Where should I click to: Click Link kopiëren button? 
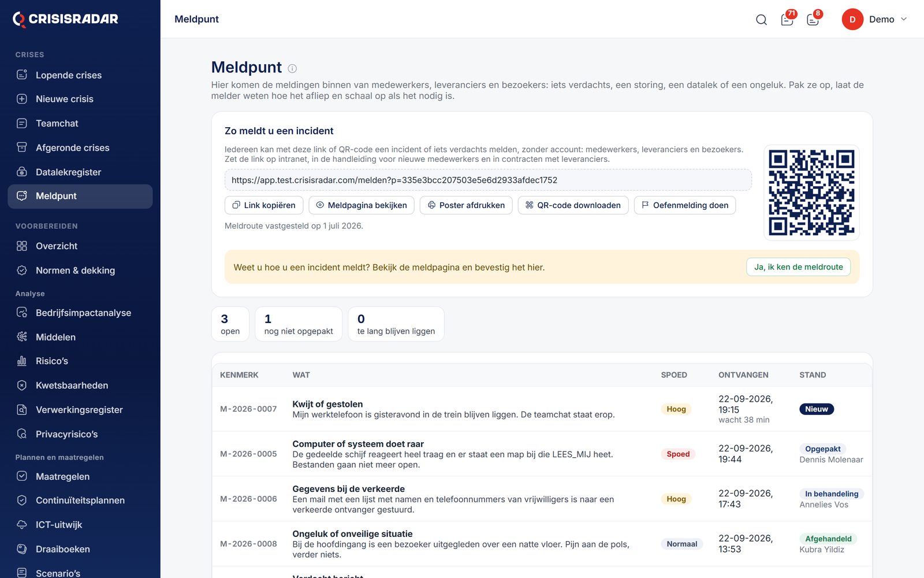263,205
